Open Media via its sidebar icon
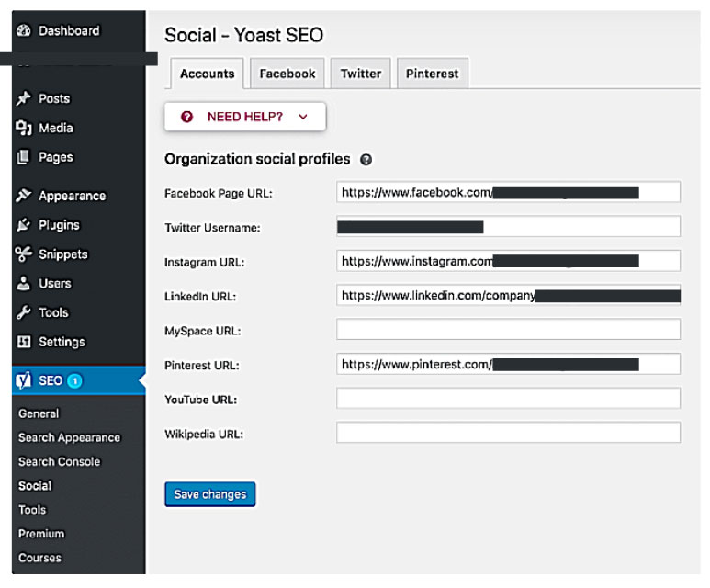The height and width of the screenshot is (588, 710). (x=24, y=129)
